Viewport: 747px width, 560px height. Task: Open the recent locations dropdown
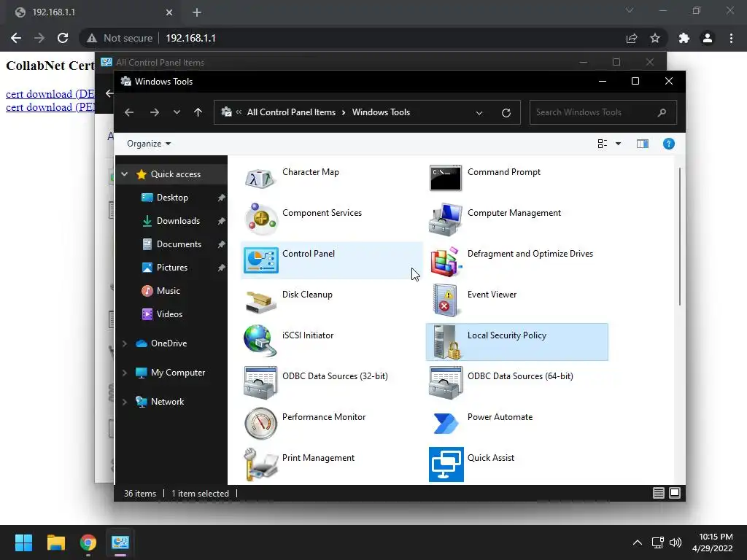tap(177, 112)
